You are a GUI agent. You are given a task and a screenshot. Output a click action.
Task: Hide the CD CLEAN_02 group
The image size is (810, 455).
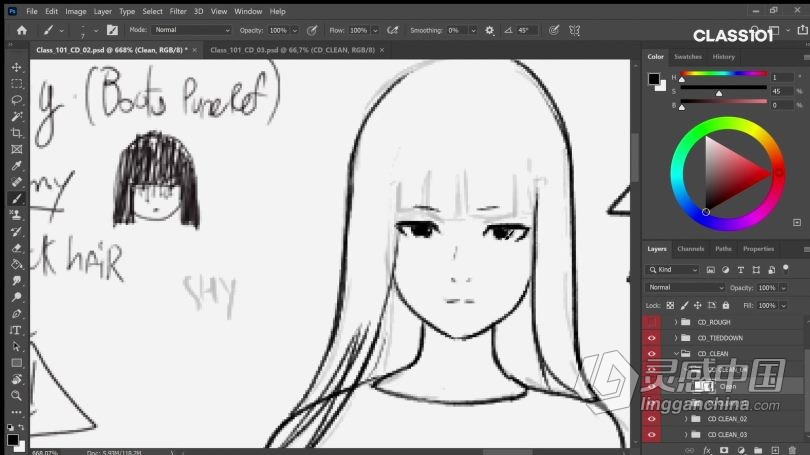click(x=651, y=419)
